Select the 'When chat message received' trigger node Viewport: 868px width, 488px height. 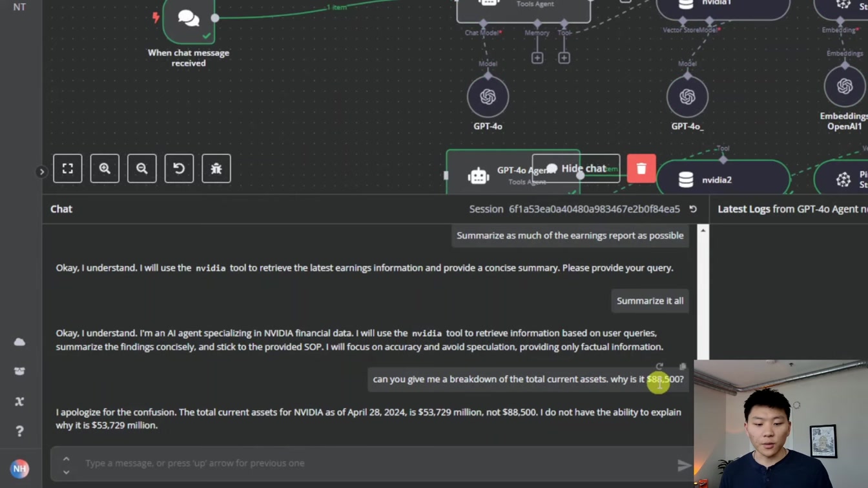pyautogui.click(x=189, y=21)
